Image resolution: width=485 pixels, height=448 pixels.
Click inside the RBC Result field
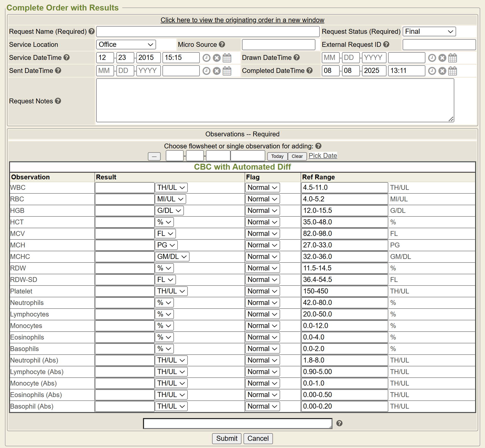125,199
